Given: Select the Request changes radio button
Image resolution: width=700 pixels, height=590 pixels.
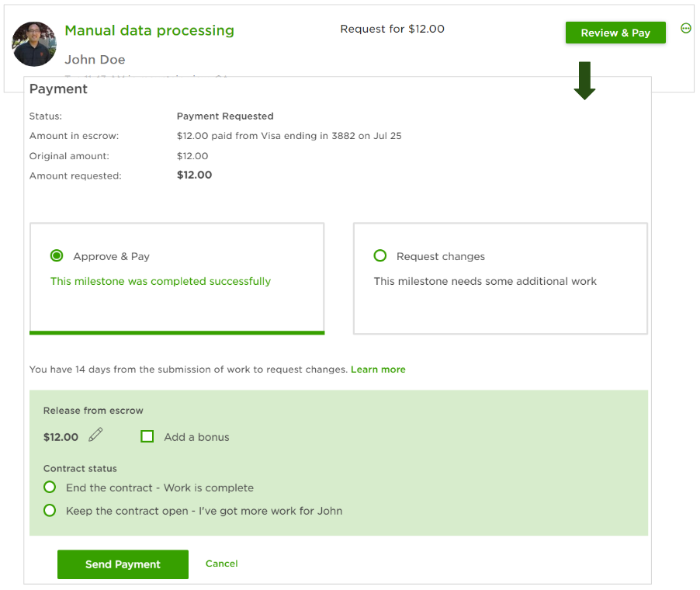Looking at the screenshot, I should 380,256.
